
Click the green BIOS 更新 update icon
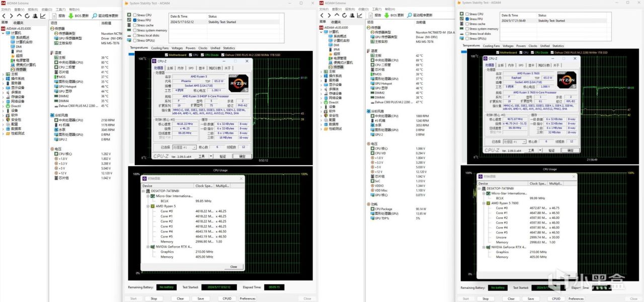click(x=71, y=16)
